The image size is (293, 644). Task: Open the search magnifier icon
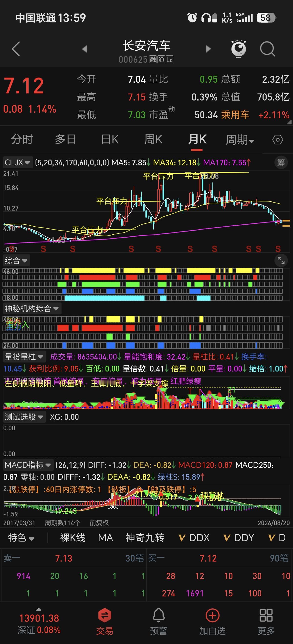(x=267, y=49)
